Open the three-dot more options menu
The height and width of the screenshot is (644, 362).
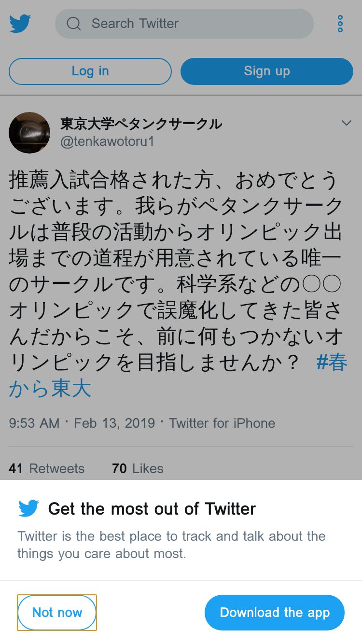click(340, 24)
